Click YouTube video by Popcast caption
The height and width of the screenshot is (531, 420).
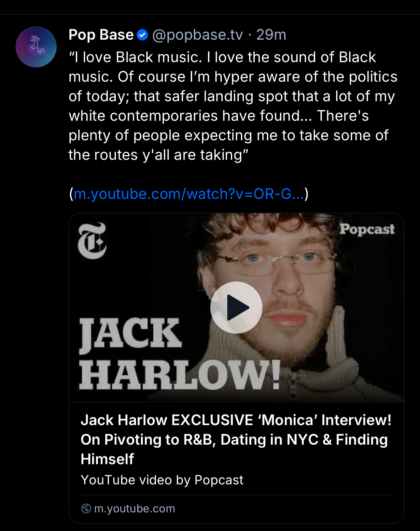tap(162, 480)
